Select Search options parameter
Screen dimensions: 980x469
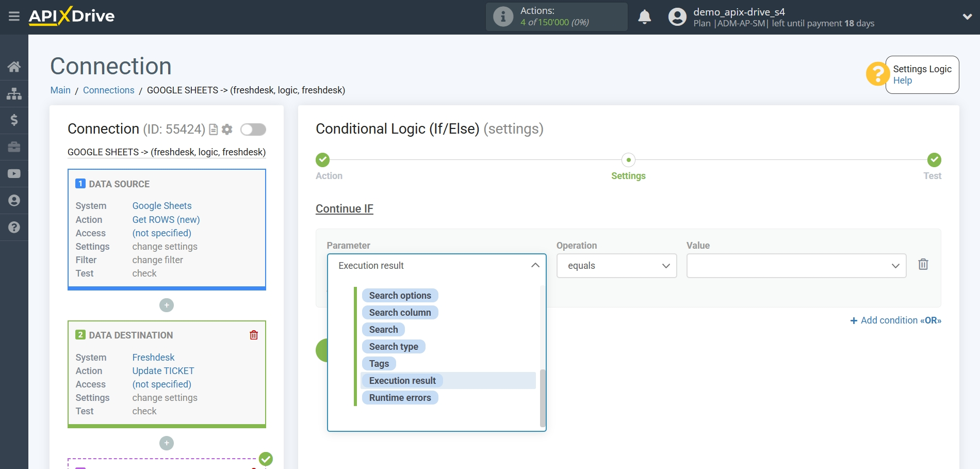(400, 296)
